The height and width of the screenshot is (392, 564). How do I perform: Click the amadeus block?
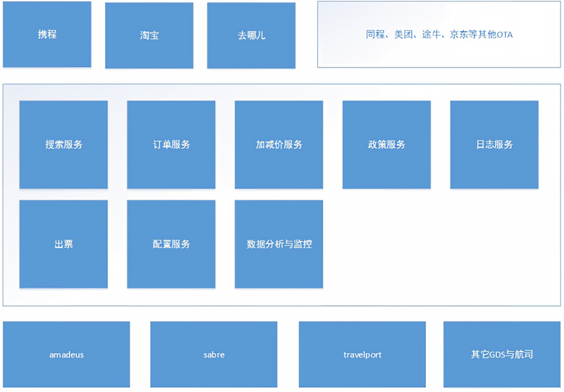point(66,355)
